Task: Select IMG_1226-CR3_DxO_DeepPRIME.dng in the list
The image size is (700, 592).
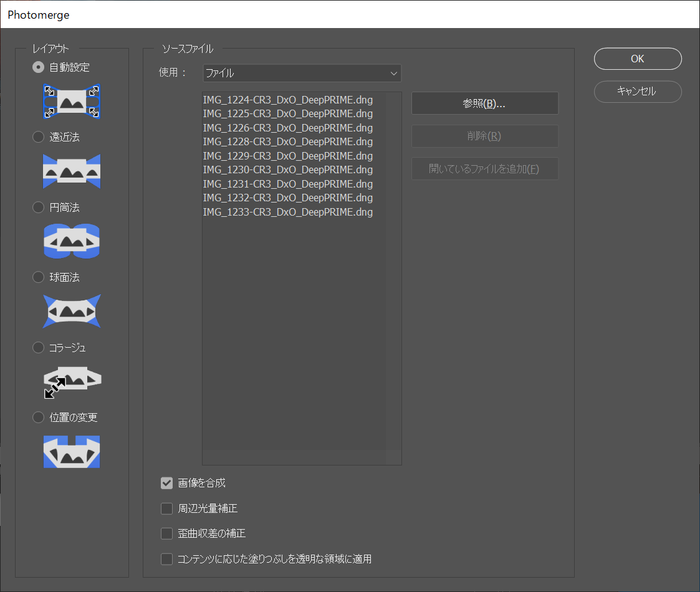Action: pyautogui.click(x=288, y=128)
